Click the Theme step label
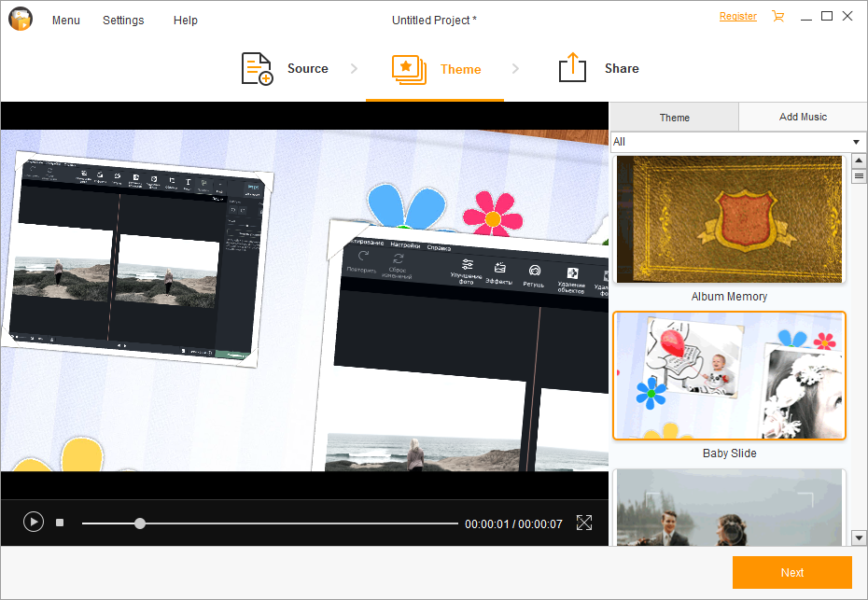This screenshot has height=600, width=868. point(460,69)
